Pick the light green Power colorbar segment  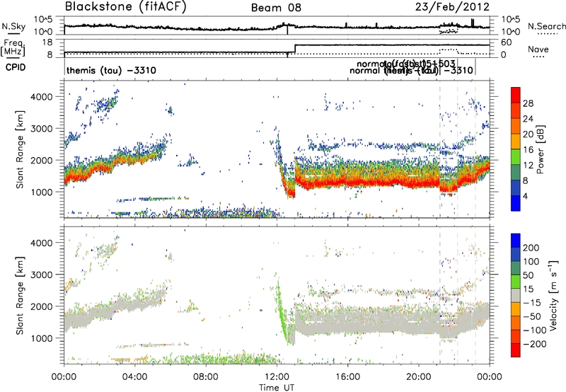click(x=516, y=157)
